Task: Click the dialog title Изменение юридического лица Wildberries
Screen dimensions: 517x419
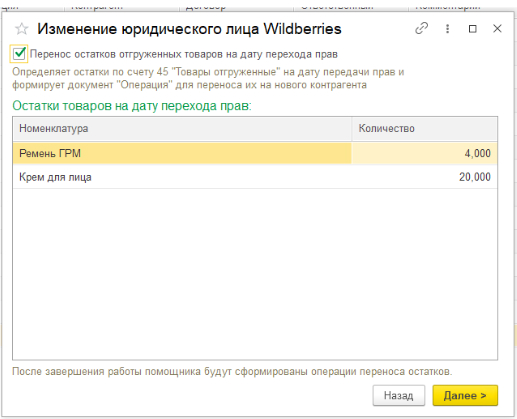Action: point(189,29)
